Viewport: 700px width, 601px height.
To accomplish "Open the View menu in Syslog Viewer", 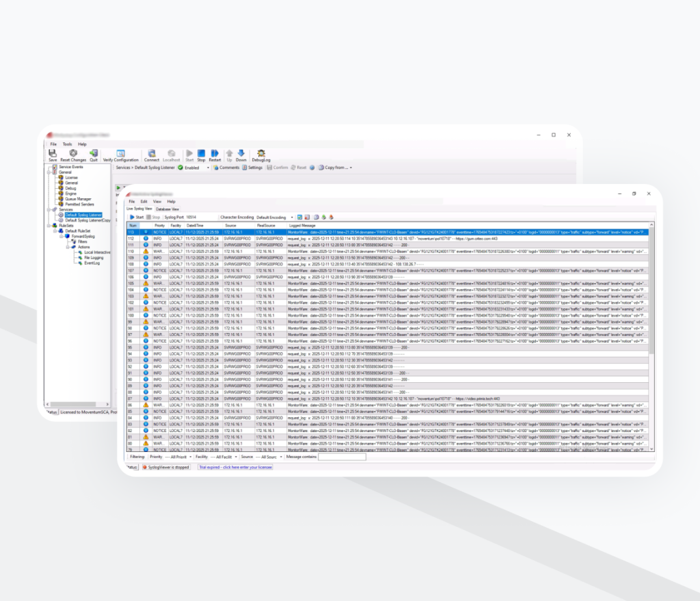I will click(157, 202).
